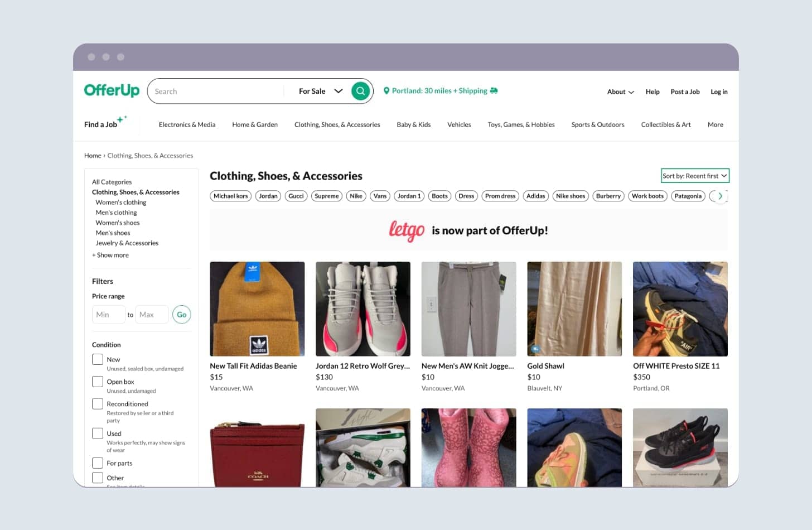Open the Adidas Beanie listing photo

pyautogui.click(x=257, y=309)
